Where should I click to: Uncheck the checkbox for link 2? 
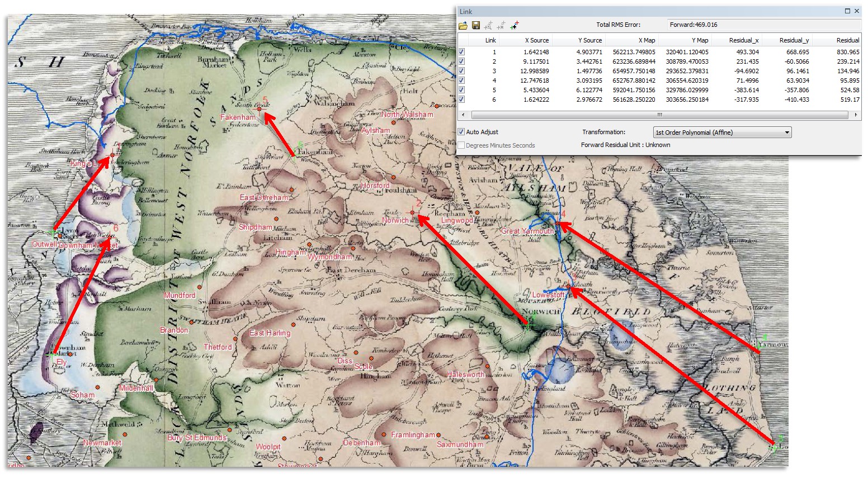coord(461,61)
